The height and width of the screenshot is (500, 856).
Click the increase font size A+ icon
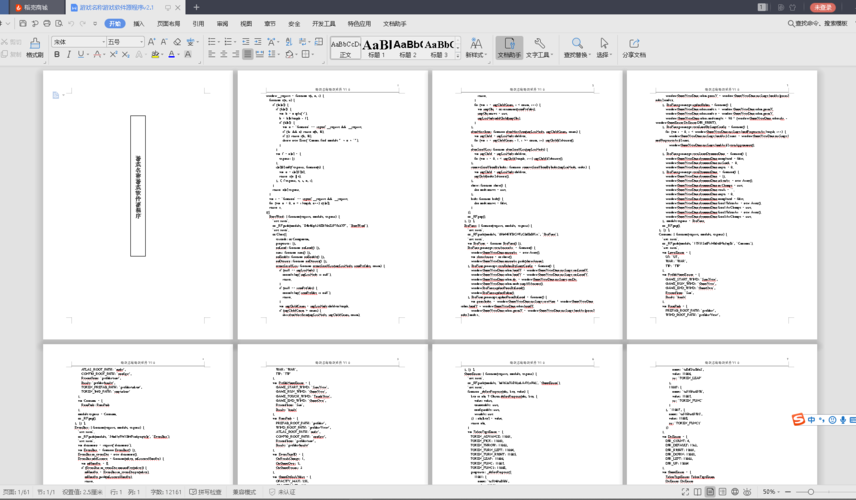(152, 41)
